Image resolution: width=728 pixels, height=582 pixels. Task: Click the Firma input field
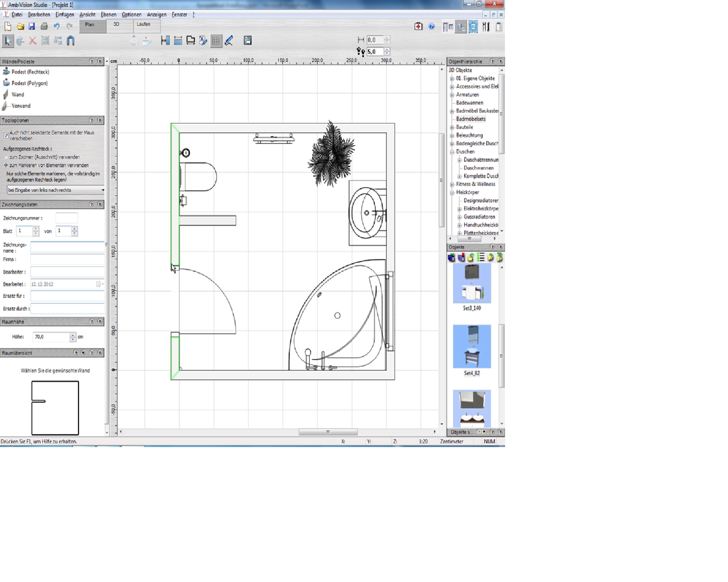67,259
